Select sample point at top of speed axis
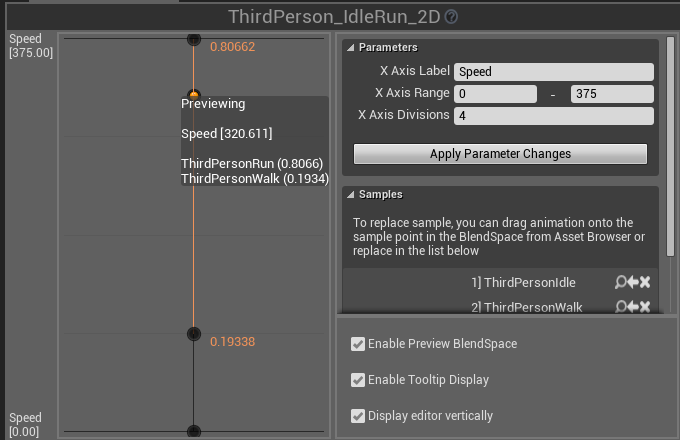Image resolution: width=680 pixels, height=440 pixels. tap(194, 39)
